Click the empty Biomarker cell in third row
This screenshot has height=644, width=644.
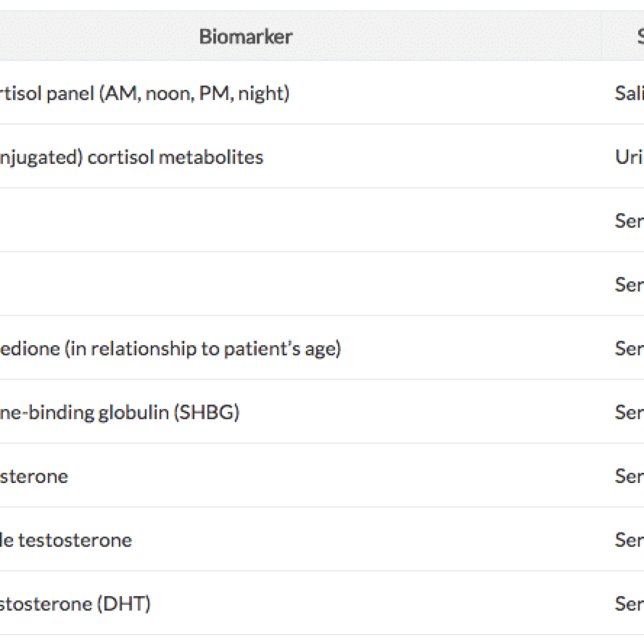300,220
